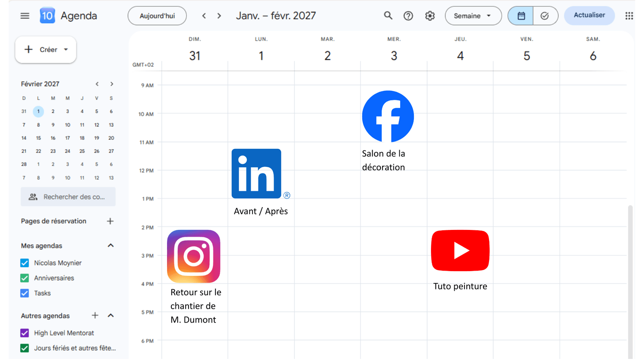Screen dimensions: 644x362
Task: Click the day header number 31
Action: pos(194,56)
